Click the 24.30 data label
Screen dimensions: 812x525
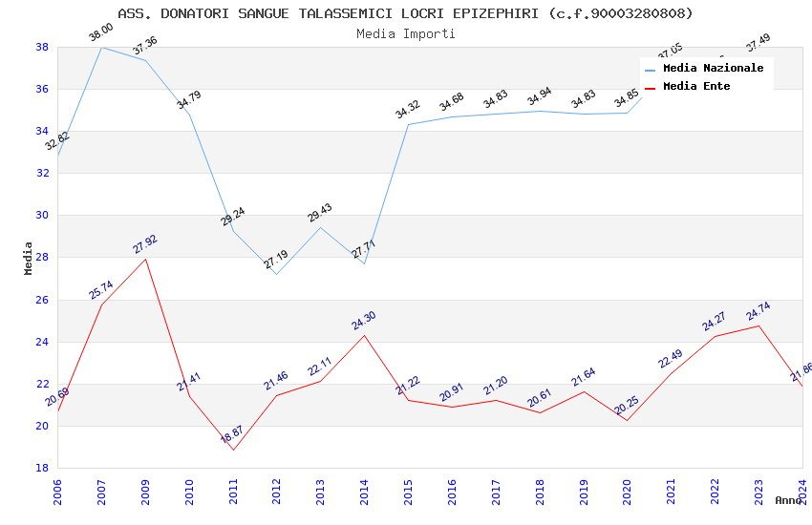pyautogui.click(x=364, y=321)
